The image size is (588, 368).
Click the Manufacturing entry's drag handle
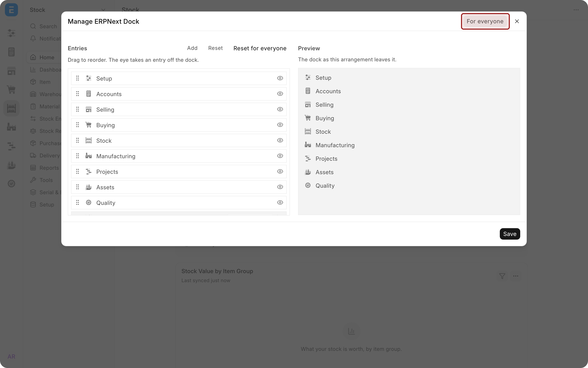point(78,156)
